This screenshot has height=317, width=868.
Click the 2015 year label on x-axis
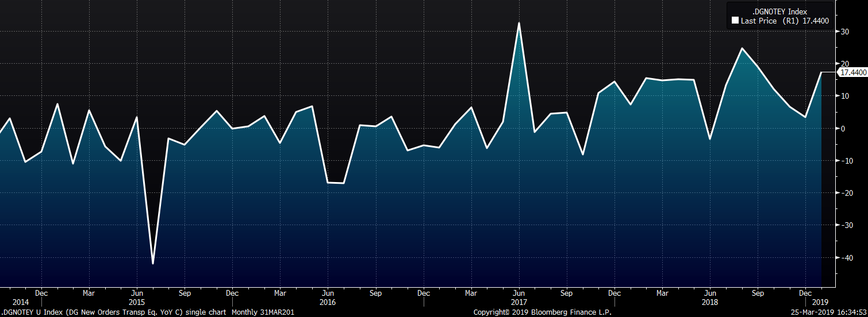coord(137,302)
